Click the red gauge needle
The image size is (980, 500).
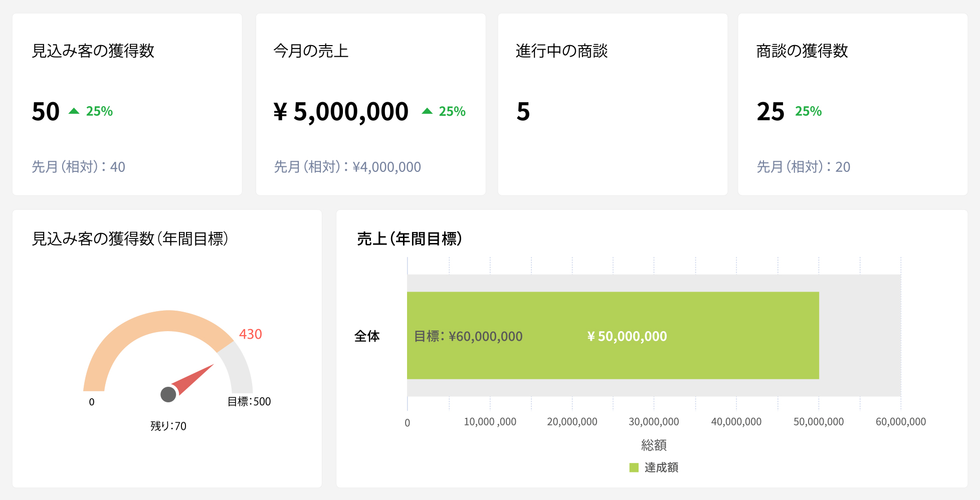(195, 378)
